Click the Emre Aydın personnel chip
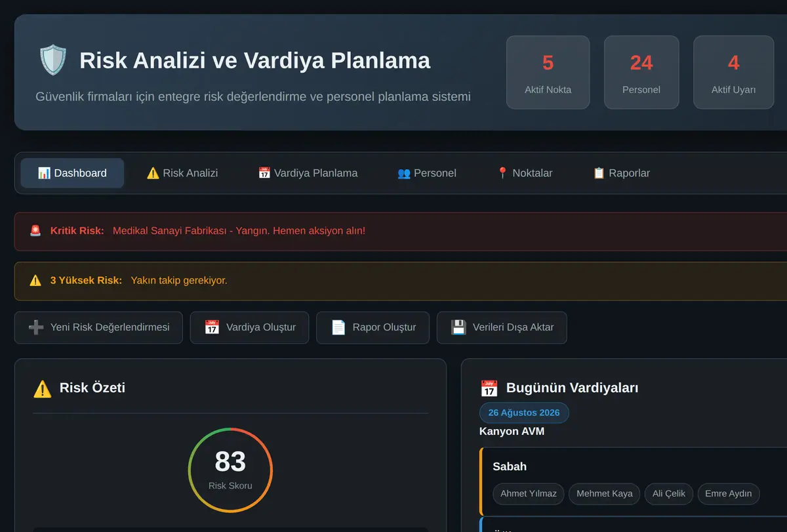Viewport: 787px width, 532px height. point(729,493)
